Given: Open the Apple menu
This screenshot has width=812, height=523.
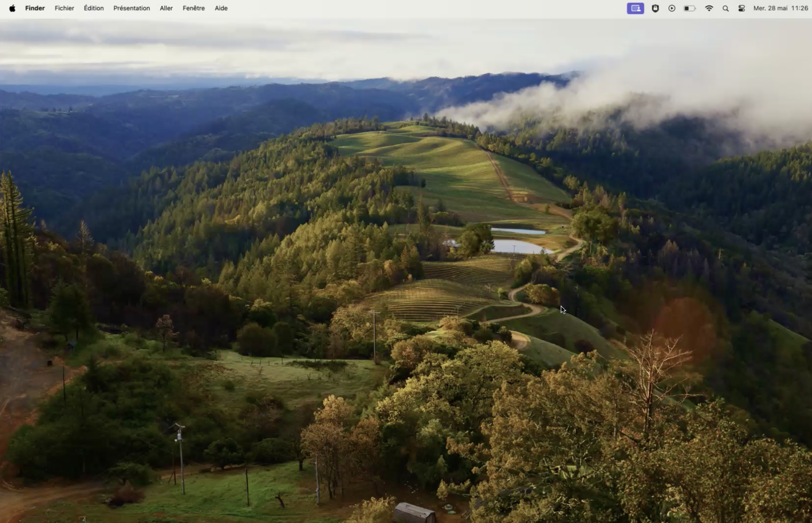Looking at the screenshot, I should pyautogui.click(x=12, y=8).
